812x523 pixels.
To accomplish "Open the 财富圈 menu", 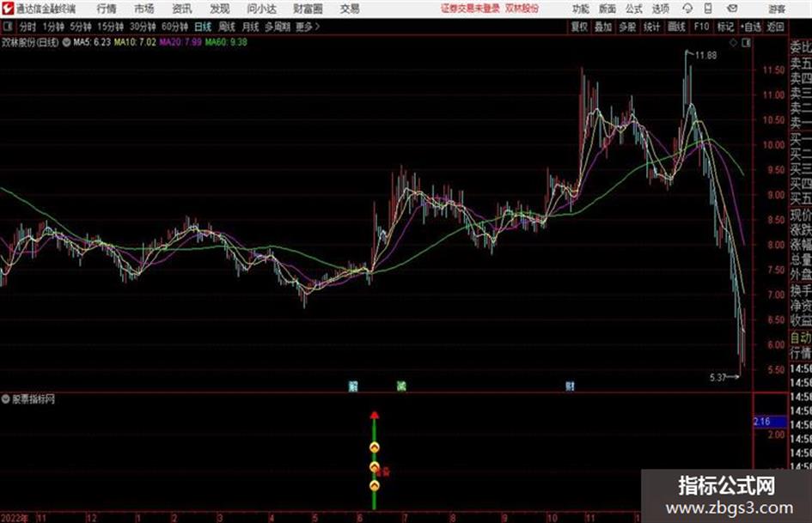I will click(x=308, y=9).
